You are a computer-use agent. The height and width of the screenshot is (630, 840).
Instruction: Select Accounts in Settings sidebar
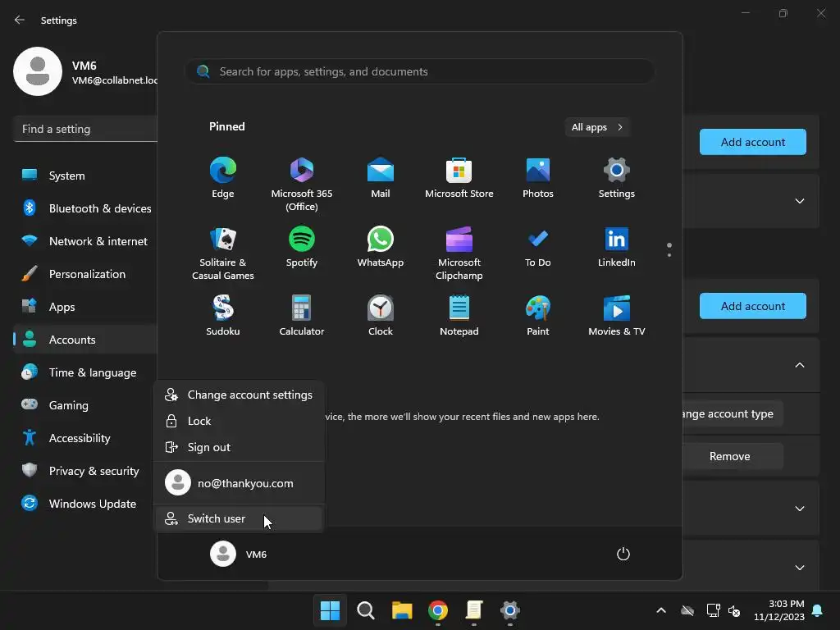point(85,340)
